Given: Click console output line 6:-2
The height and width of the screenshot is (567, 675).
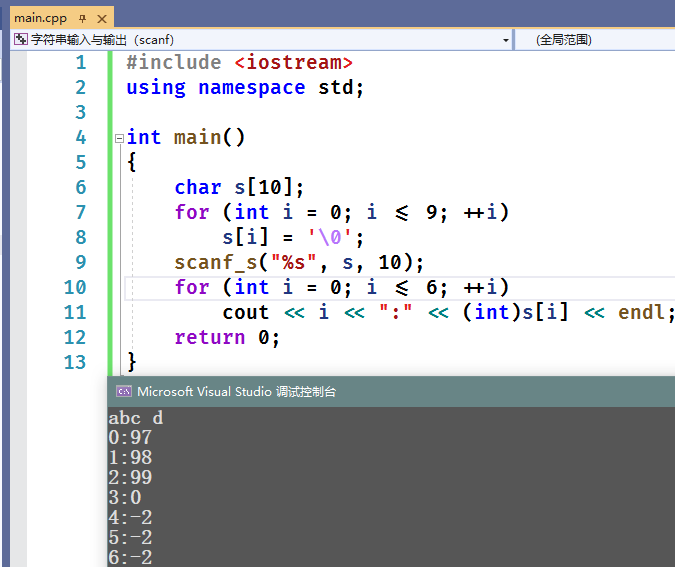Looking at the screenshot, I should (x=130, y=557).
